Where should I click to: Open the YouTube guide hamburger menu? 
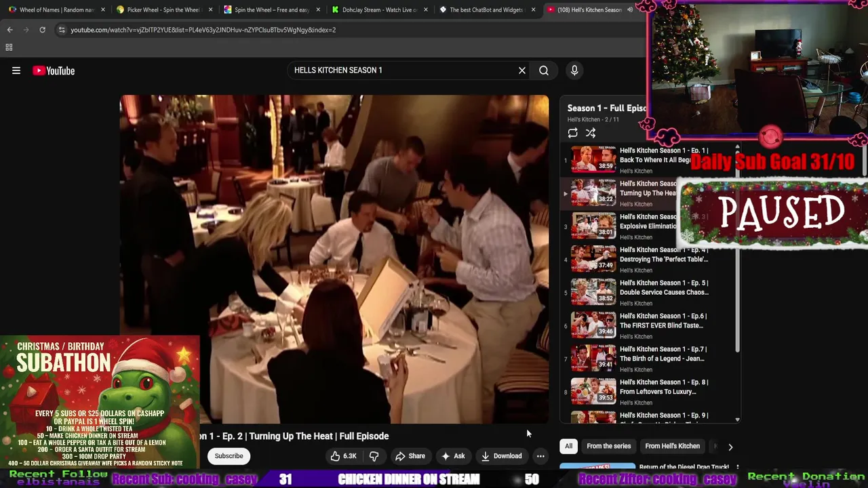pos(16,70)
